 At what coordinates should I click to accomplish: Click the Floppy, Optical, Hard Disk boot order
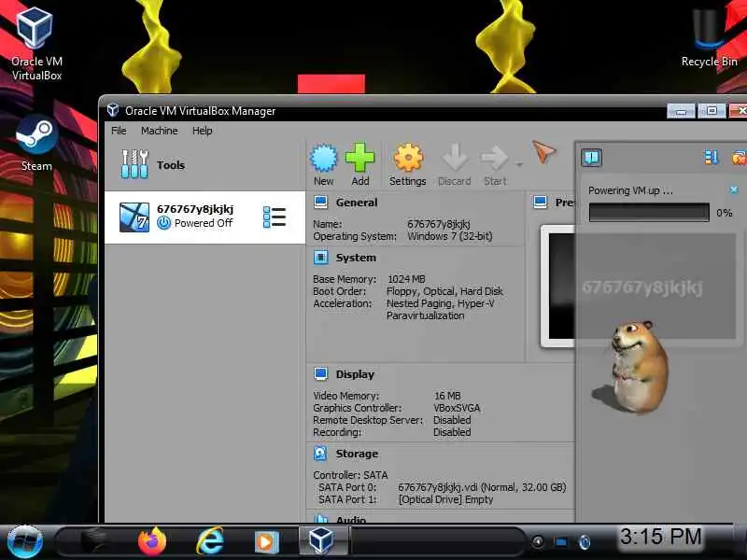pos(445,291)
